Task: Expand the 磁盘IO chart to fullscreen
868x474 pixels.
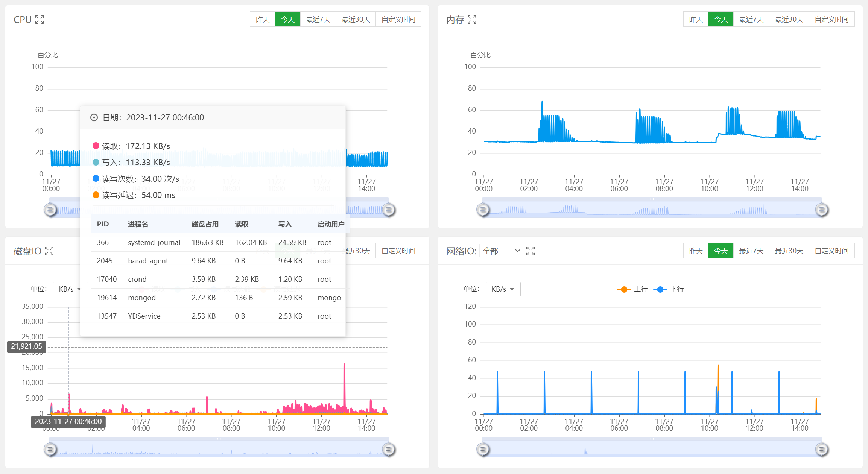Action: [x=49, y=251]
